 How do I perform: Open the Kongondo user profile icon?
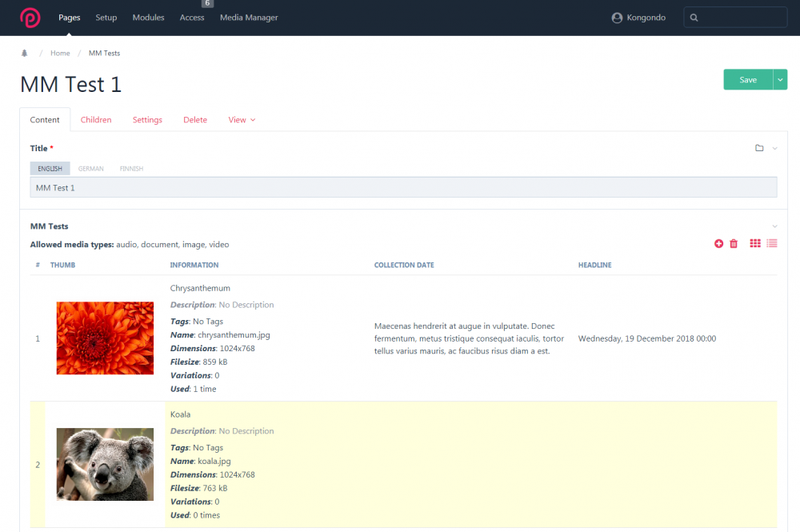point(616,17)
